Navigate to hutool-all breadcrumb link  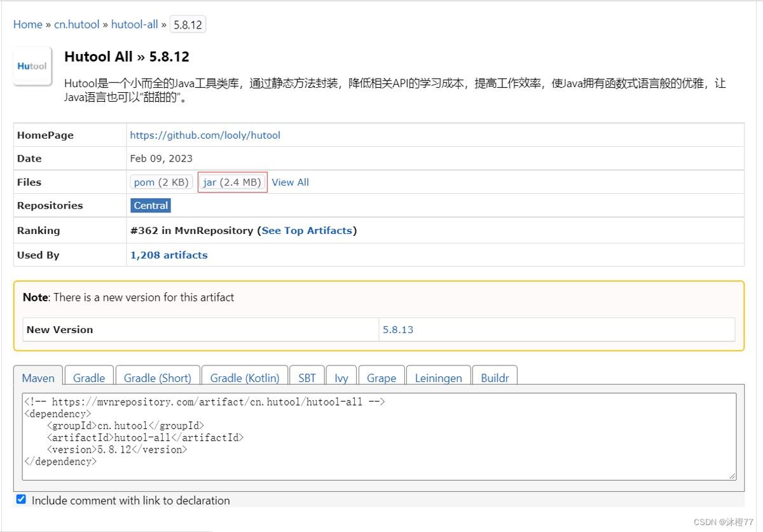134,24
